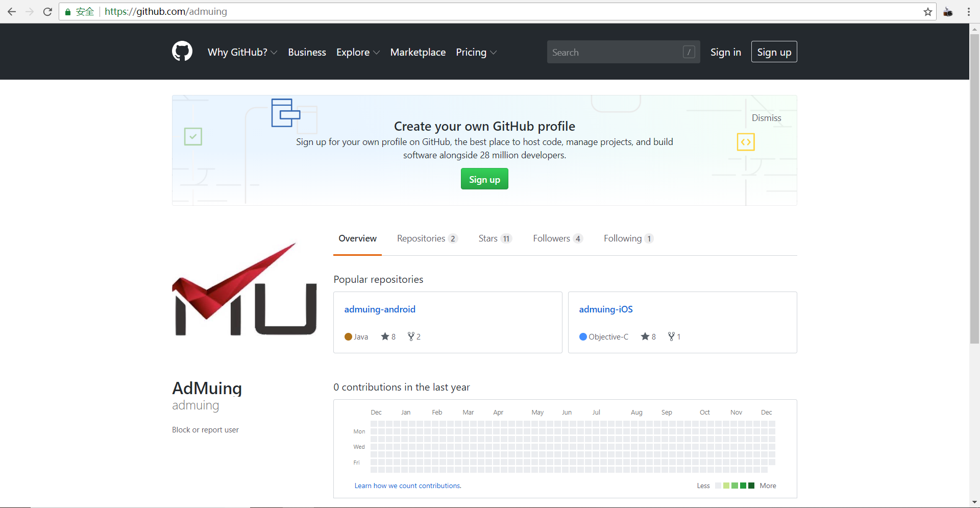Click the grey empty legend swatch
The height and width of the screenshot is (508, 980).
(718, 486)
